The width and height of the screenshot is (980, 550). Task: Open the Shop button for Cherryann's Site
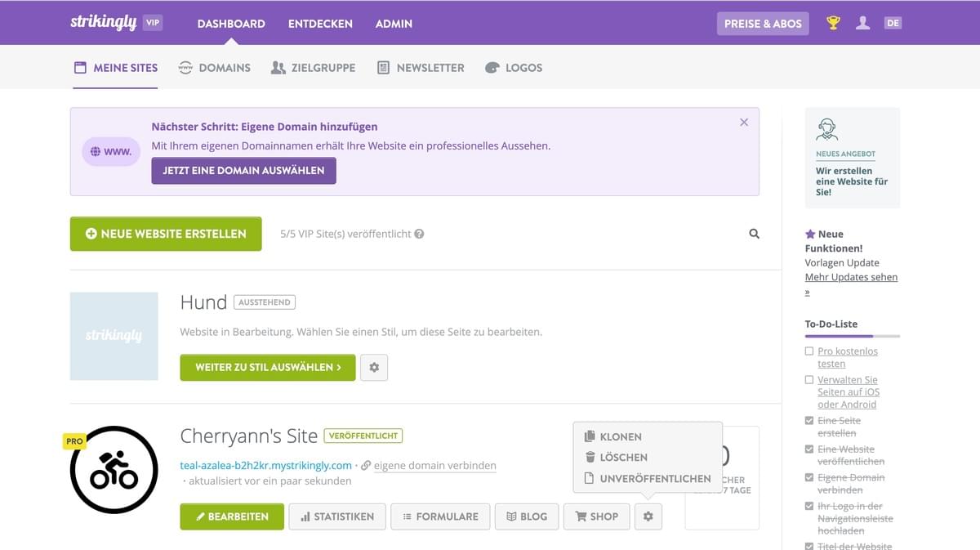[x=596, y=516]
